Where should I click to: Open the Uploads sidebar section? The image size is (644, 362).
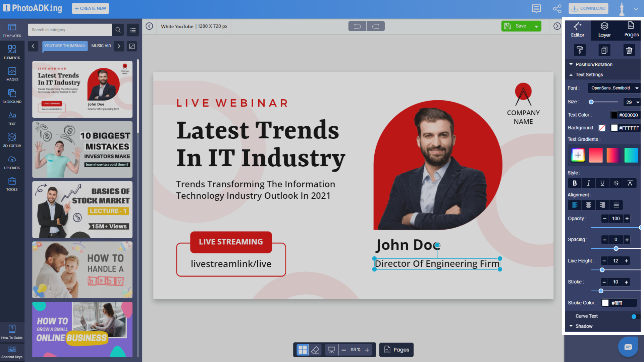12,162
